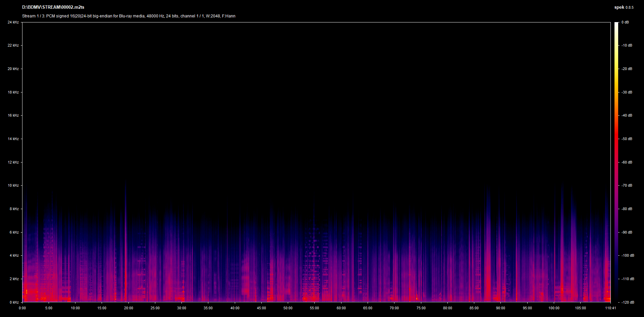The height and width of the screenshot is (317, 644).
Task: Click the 0:00 start time marker
Action: (x=22, y=308)
